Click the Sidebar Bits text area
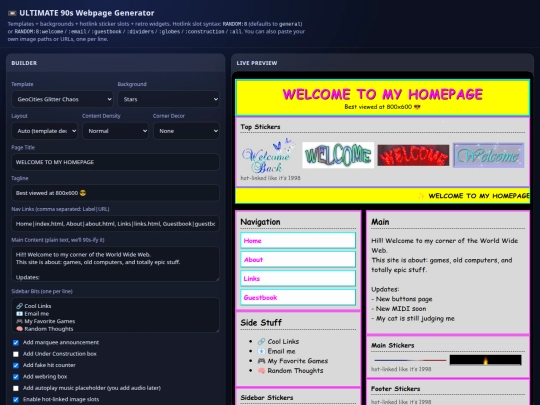 (x=115, y=315)
